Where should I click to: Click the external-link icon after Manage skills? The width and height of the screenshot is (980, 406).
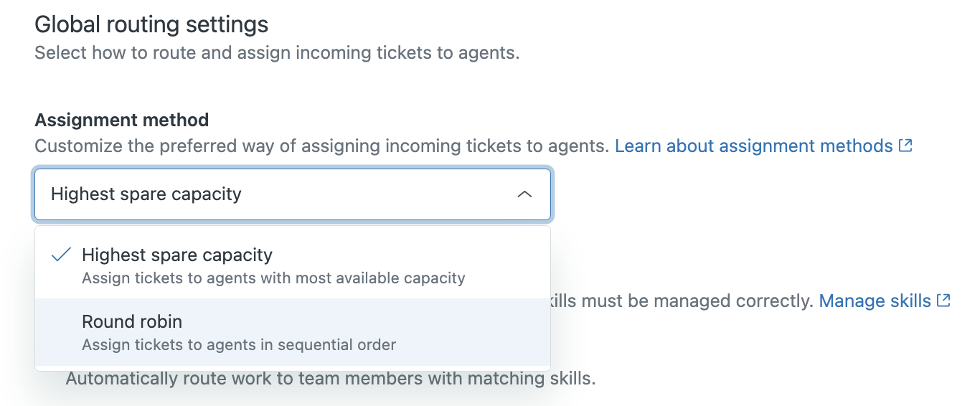coord(943,301)
